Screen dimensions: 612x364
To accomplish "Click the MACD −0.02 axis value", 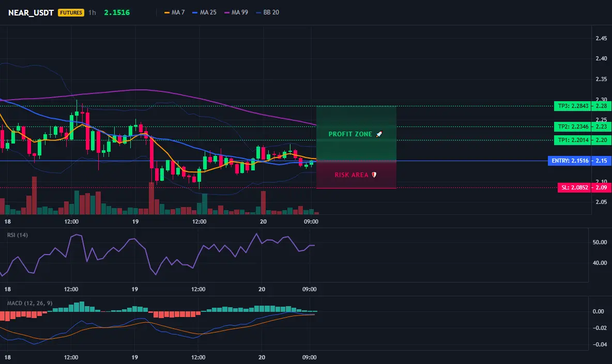I will point(600,328).
